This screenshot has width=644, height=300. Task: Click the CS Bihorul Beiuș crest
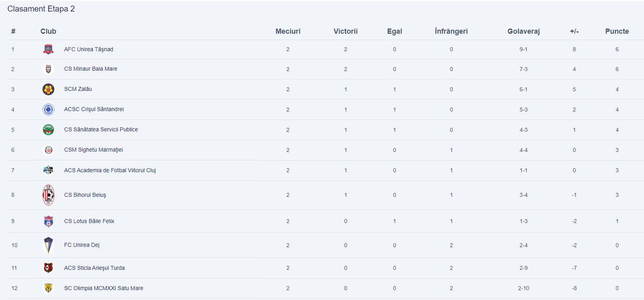pos(48,195)
